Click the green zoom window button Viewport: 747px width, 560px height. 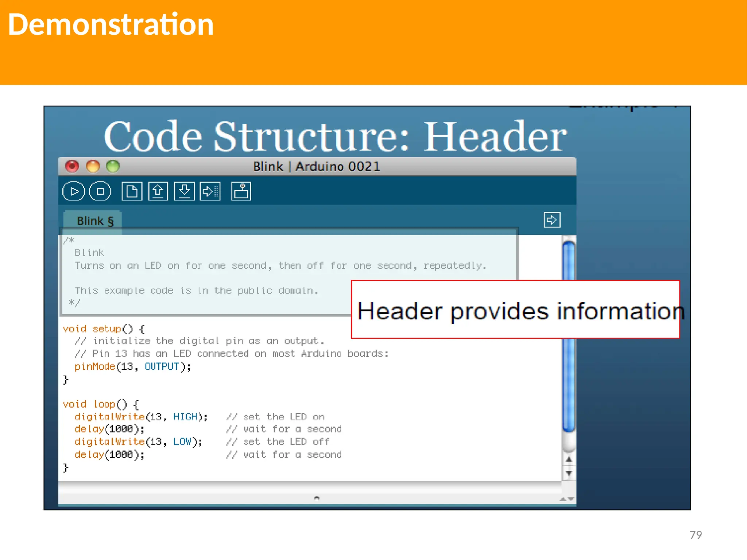113,166
